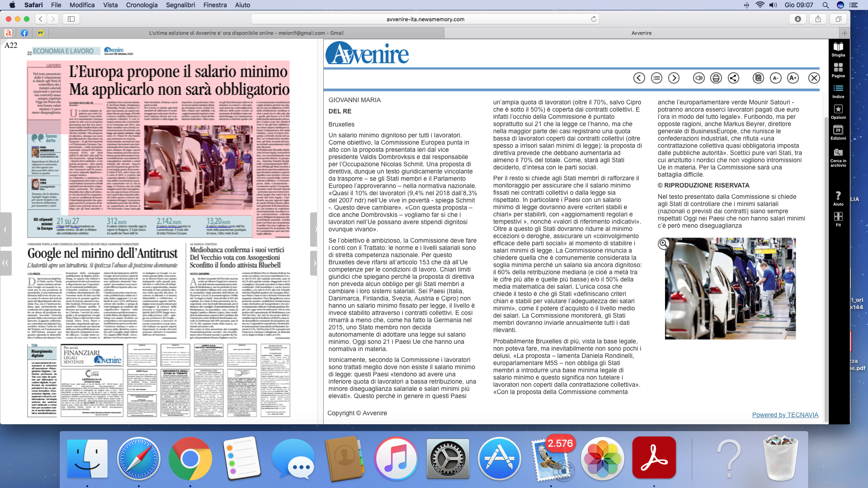Screen dimensions: 868x488
Task: Go back in Safari history
Action: pyautogui.click(x=41, y=19)
